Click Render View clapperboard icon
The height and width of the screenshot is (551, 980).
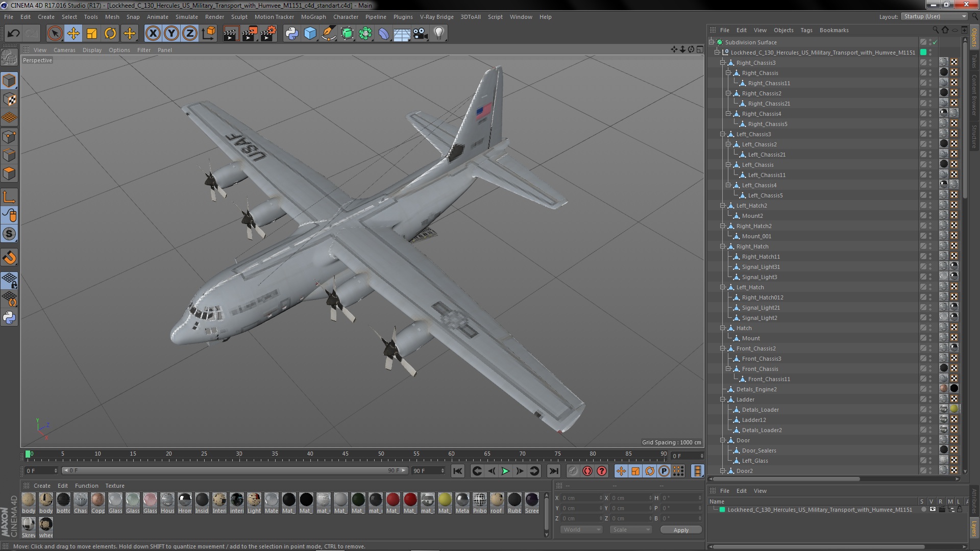(x=231, y=34)
